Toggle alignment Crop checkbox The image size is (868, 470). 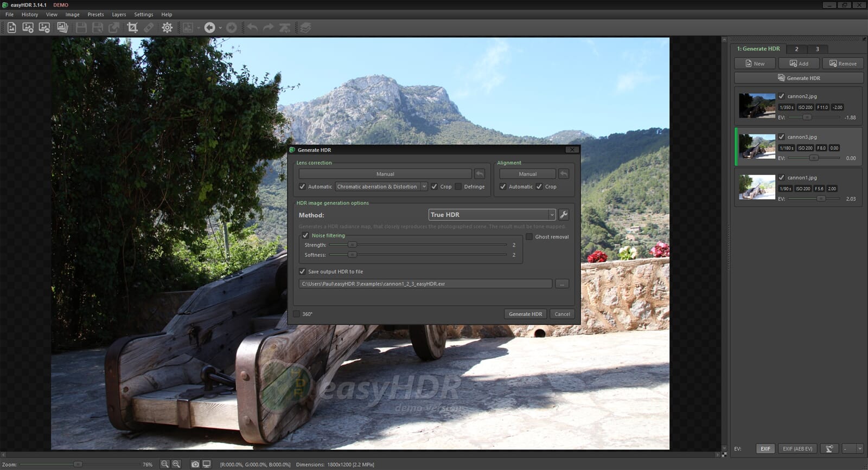pos(539,186)
